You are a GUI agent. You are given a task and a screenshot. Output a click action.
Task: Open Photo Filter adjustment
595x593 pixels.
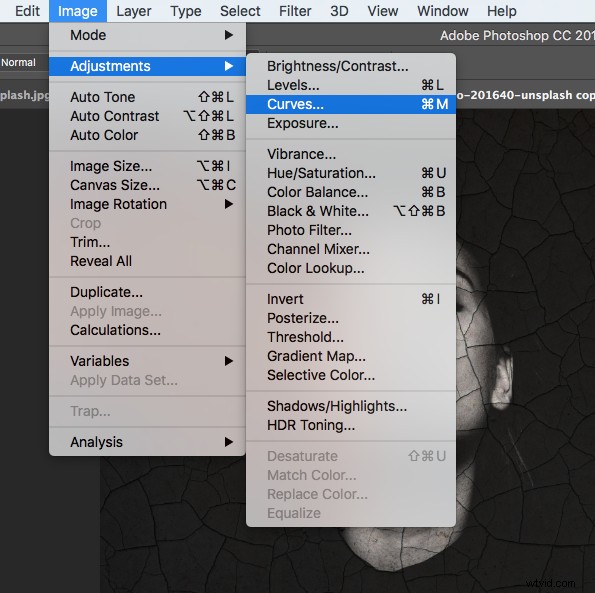(x=351, y=230)
